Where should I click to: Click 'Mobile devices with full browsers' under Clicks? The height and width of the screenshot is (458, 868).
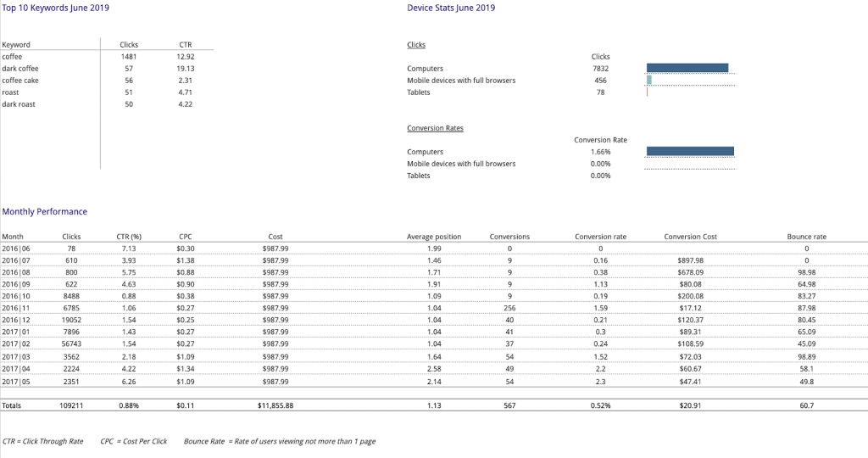461,81
